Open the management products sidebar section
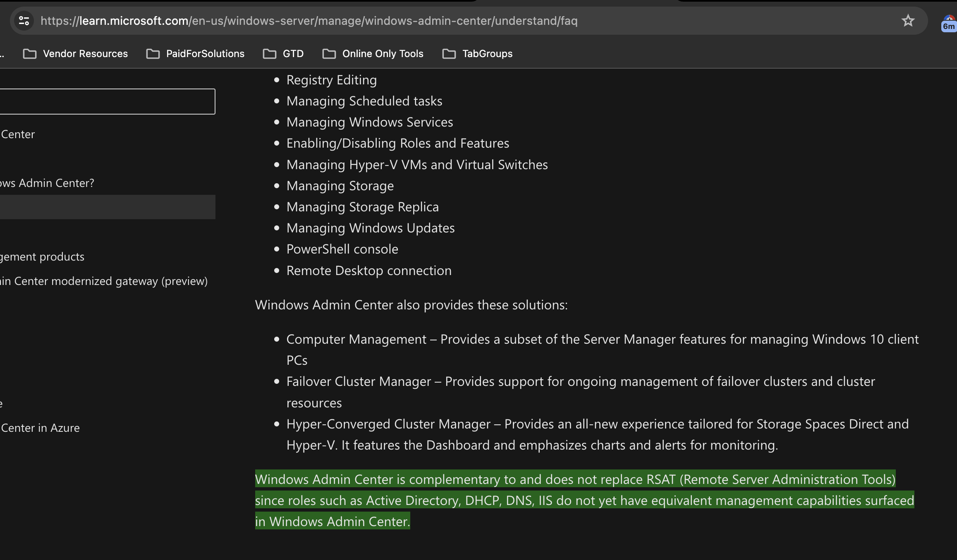Image resolution: width=957 pixels, height=560 pixels. (x=42, y=256)
